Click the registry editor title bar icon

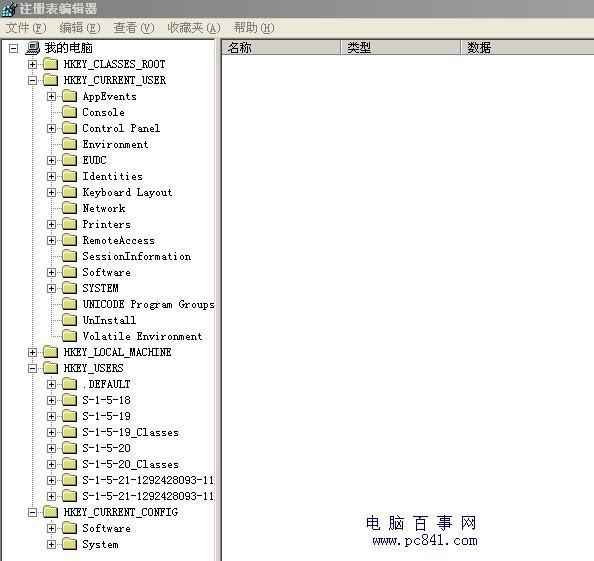pyautogui.click(x=9, y=9)
